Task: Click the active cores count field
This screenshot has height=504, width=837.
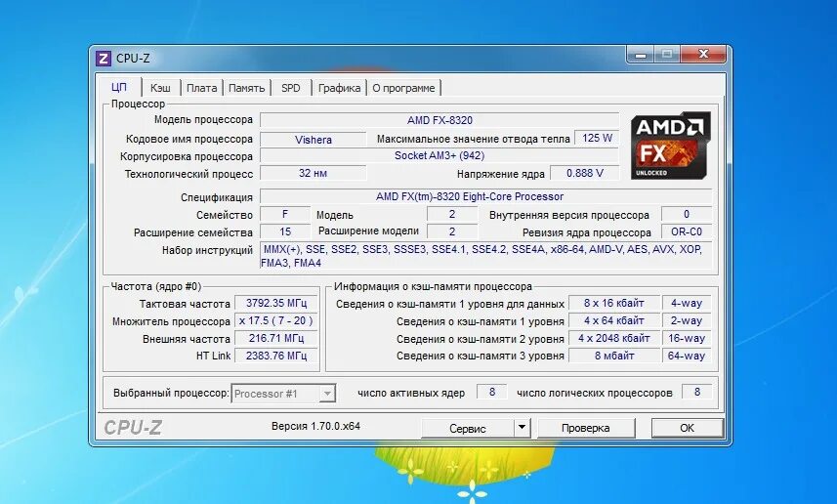Action: (491, 393)
